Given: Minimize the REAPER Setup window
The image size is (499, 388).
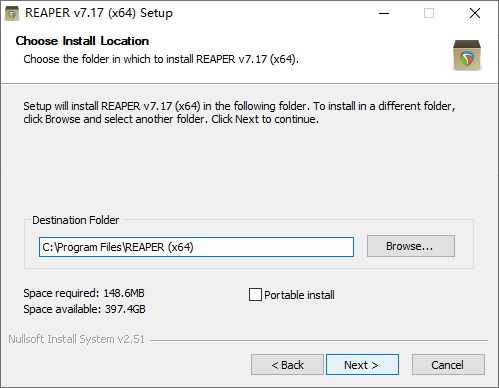Looking at the screenshot, I should pos(384,13).
